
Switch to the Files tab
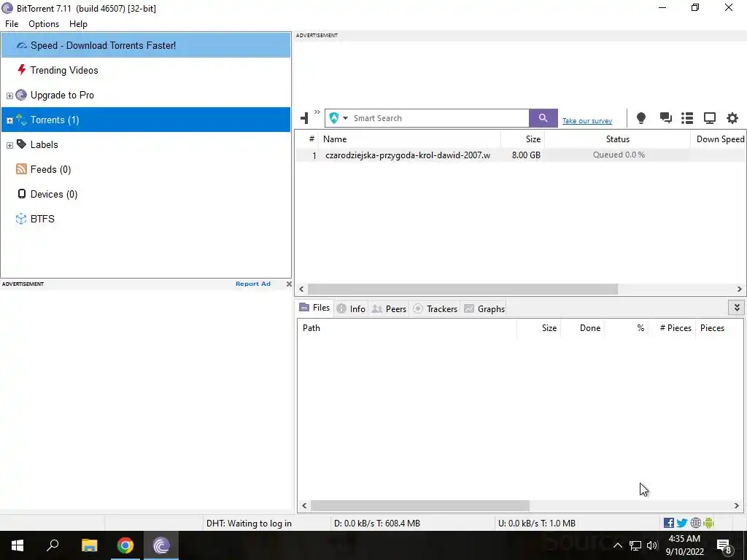pyautogui.click(x=314, y=308)
